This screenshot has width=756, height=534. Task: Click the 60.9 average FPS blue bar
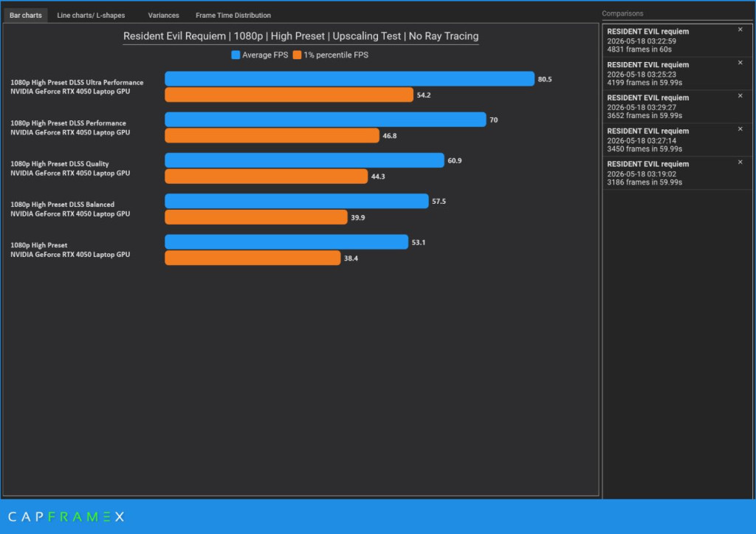tap(304, 160)
